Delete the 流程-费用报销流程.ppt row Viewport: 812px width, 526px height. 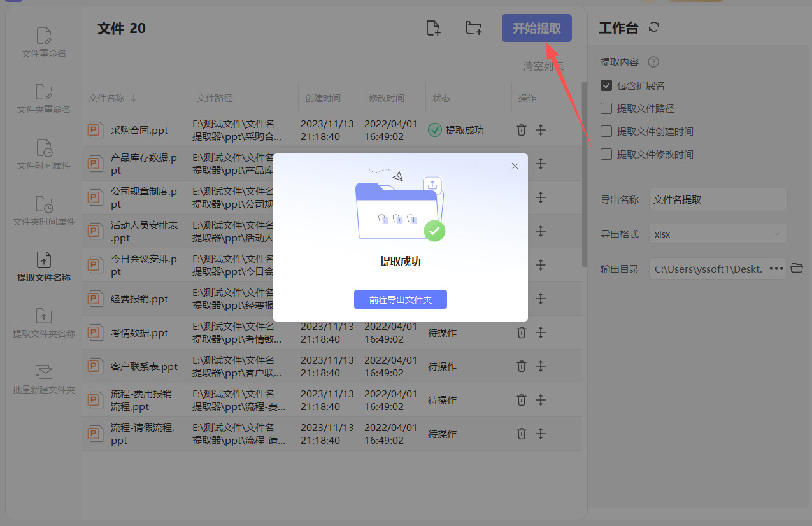coord(522,400)
